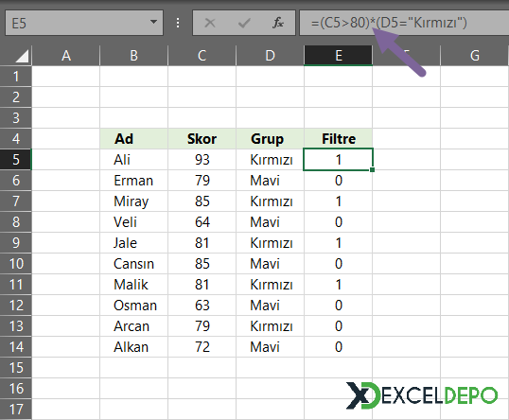
Task: Select the cell containing 'Jale'
Action: 133,243
